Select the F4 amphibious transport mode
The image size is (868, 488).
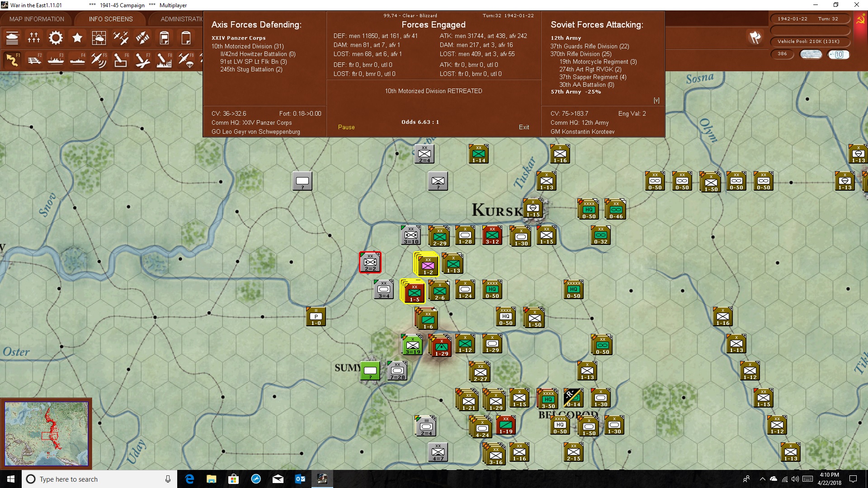[77, 60]
